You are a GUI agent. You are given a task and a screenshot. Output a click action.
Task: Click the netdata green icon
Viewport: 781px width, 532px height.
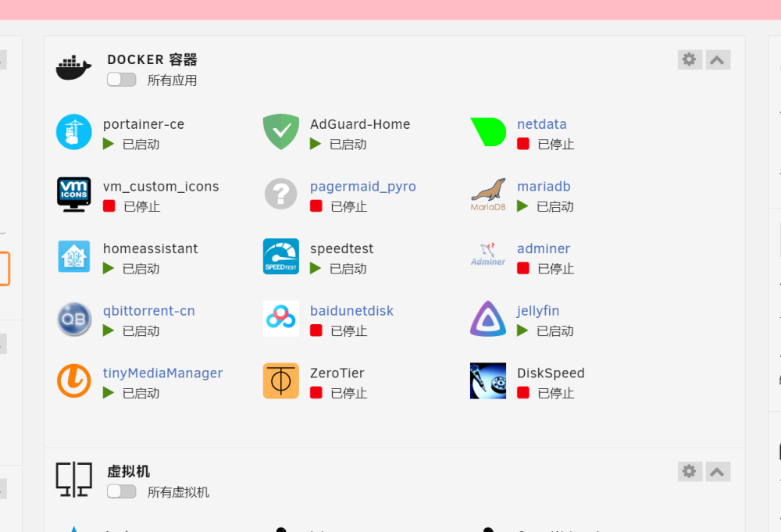[488, 132]
